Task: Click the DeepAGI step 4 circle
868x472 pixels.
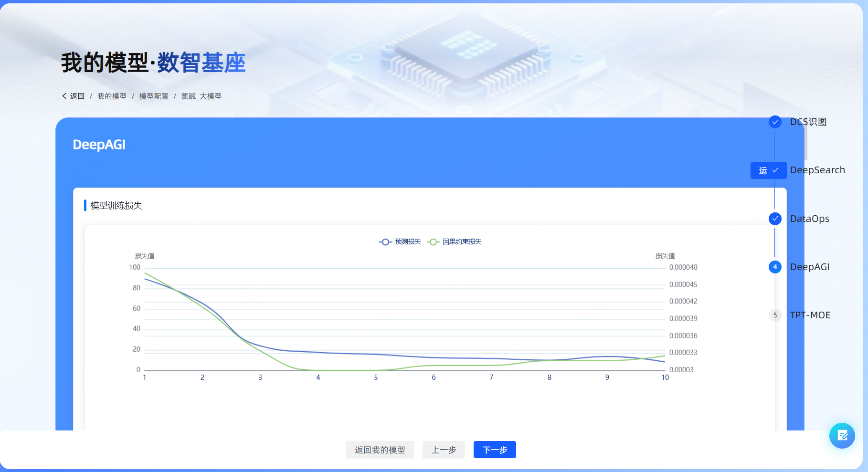Action: (775, 267)
